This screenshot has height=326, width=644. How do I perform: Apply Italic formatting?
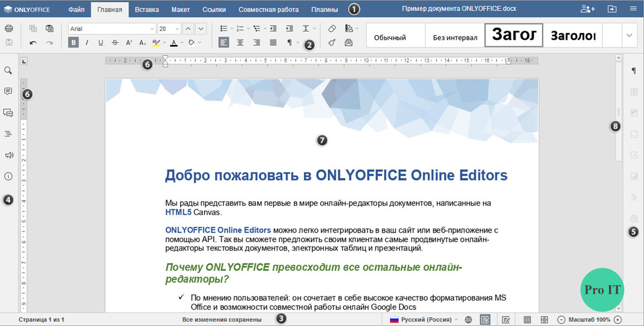coord(87,42)
